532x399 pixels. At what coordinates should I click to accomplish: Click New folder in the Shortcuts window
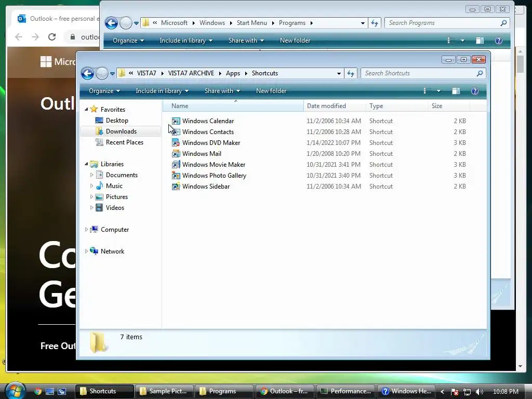click(x=271, y=91)
